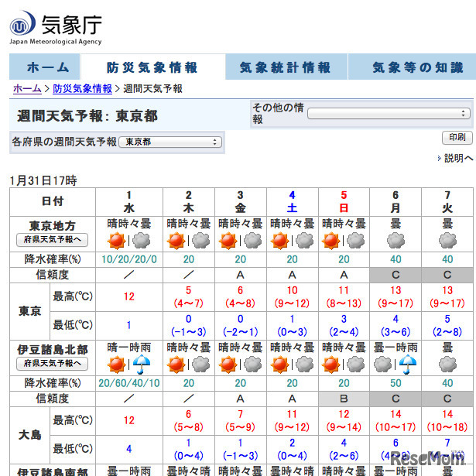The width and height of the screenshot is (476, 476).
Task: Click Izu north day 4 cloud icon
Action: [304, 365]
